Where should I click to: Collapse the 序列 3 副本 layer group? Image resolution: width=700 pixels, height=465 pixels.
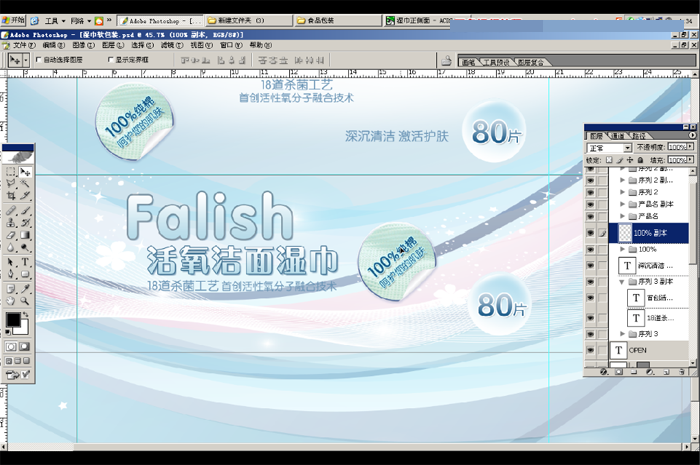point(623,282)
